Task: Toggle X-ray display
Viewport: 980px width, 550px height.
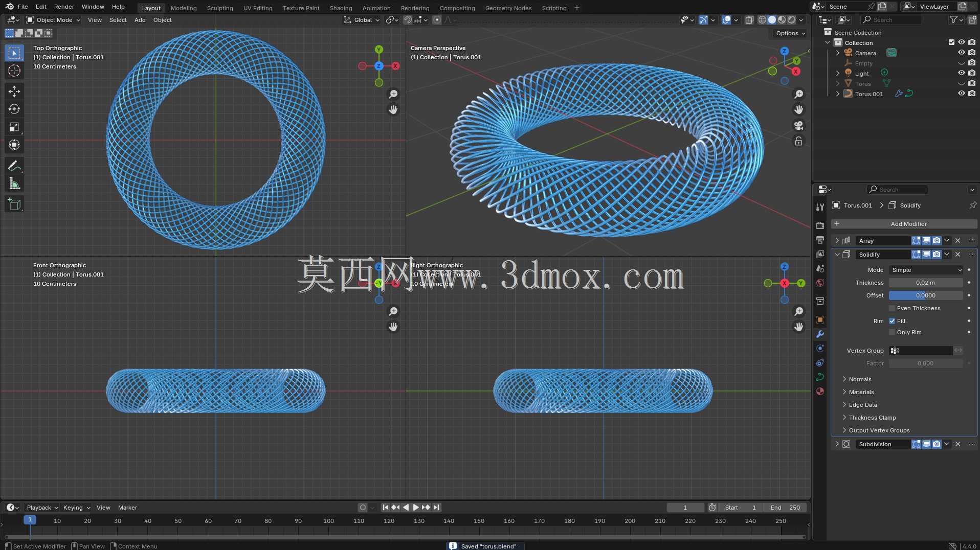Action: (749, 20)
